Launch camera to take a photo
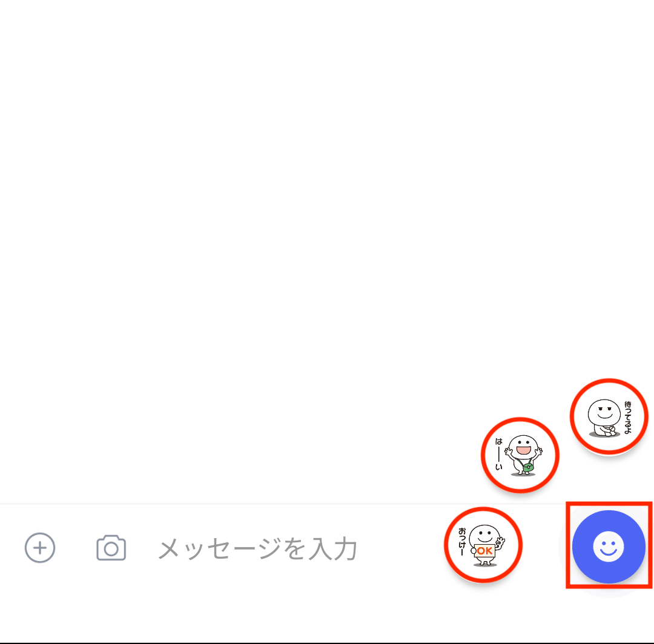 coord(111,548)
